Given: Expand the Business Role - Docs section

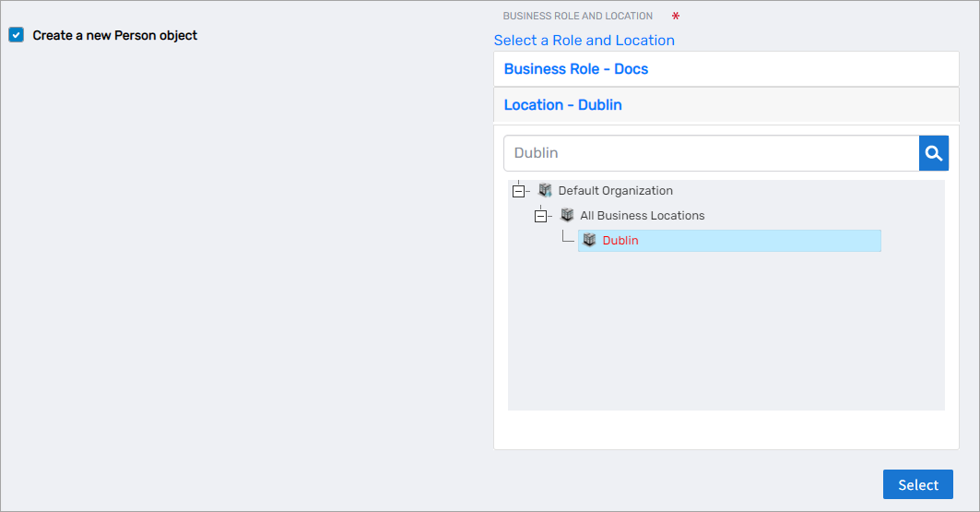Looking at the screenshot, I should (x=575, y=69).
